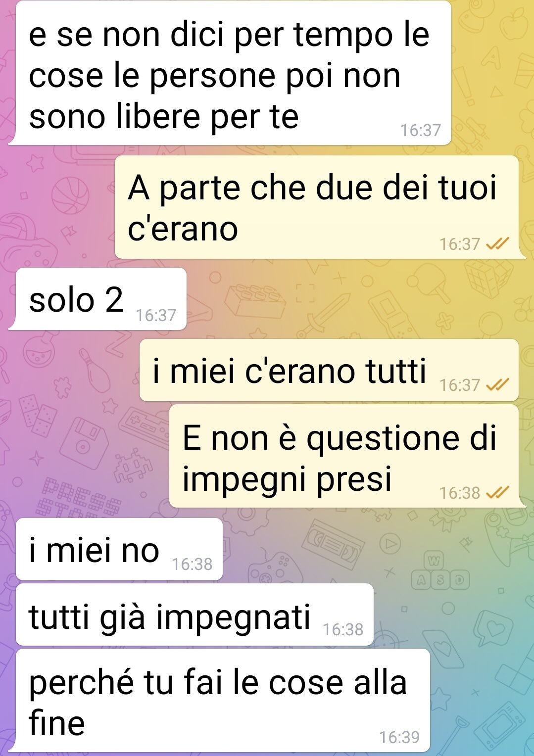Select the 'i miei no' message
534x756 pixels.
point(119,549)
